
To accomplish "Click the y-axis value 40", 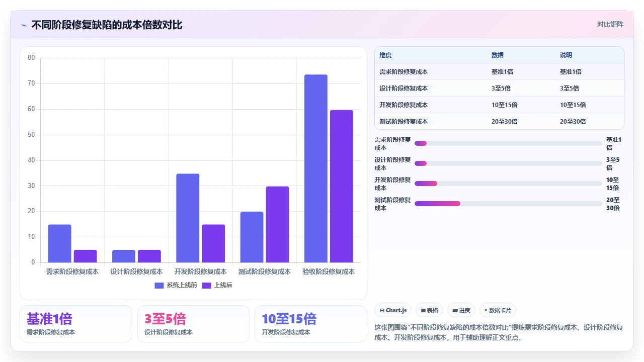I will coord(31,160).
